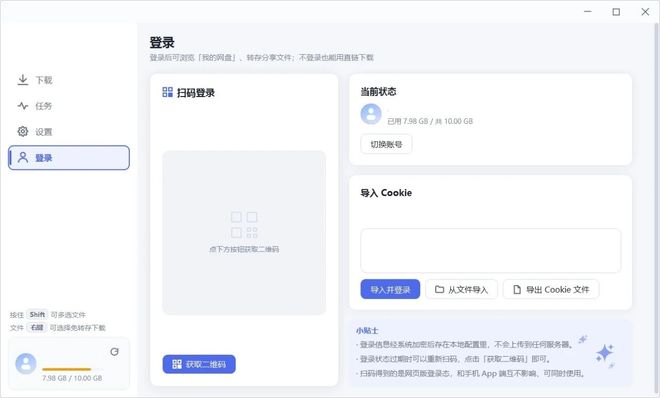Maximize the window
Viewport: 660px width, 398px height.
(x=616, y=12)
